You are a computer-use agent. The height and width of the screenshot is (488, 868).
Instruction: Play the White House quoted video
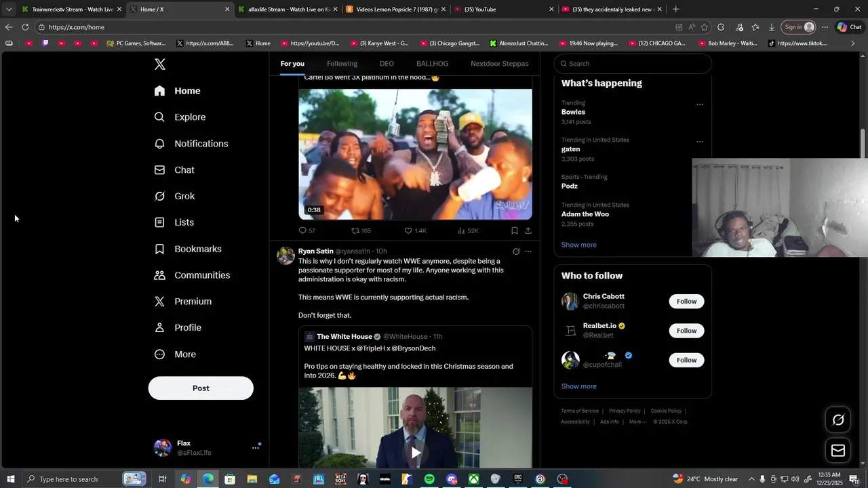[416, 452]
